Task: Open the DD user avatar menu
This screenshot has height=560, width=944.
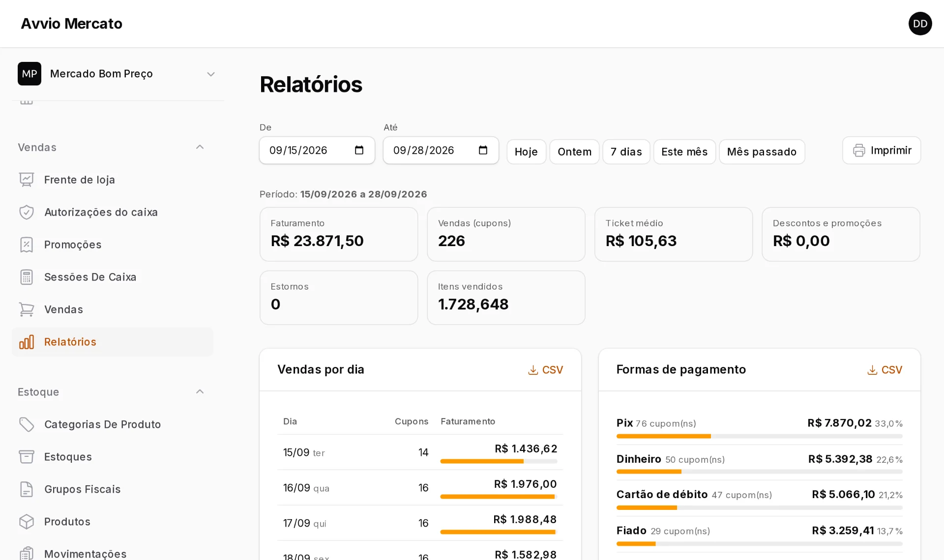Action: [x=920, y=24]
